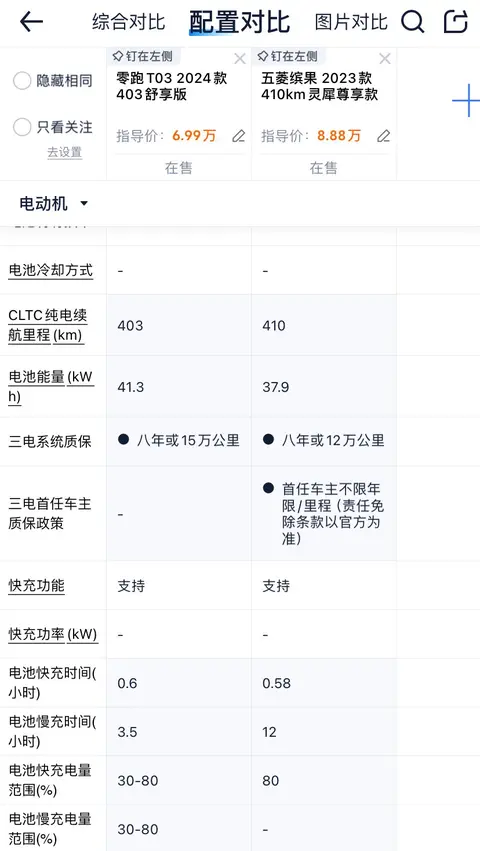
Task: Enable 隐藏相同 radio option
Action: point(22,81)
